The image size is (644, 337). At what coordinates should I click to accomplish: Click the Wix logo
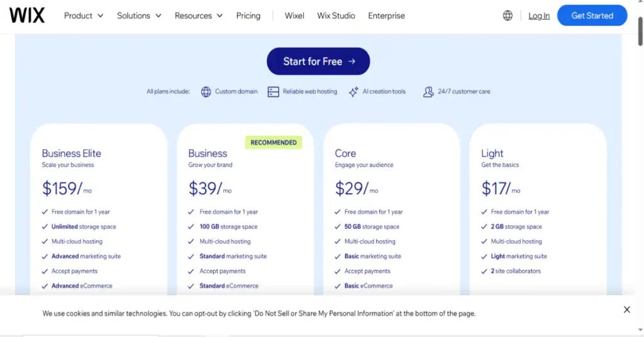pyautogui.click(x=27, y=16)
